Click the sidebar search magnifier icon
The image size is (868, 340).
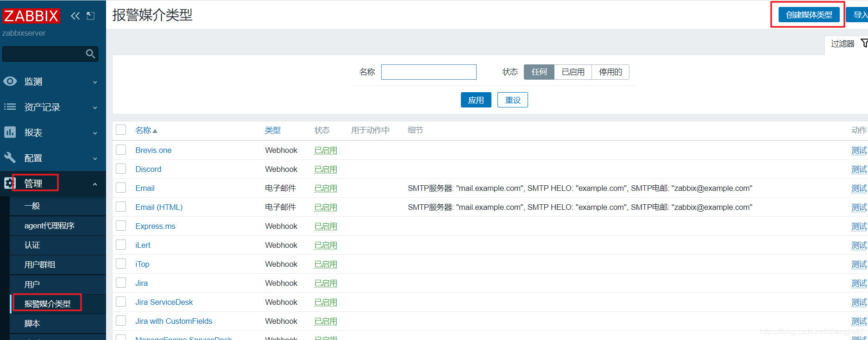pos(90,54)
